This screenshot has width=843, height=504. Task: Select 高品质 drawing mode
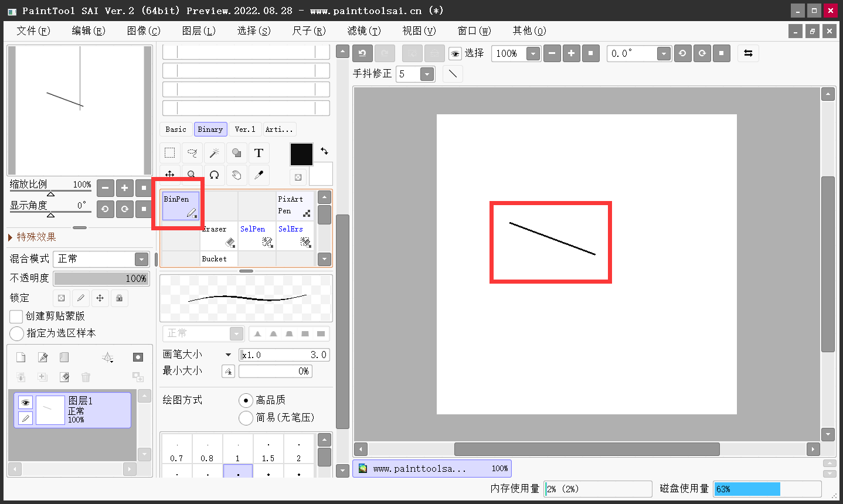click(x=246, y=400)
